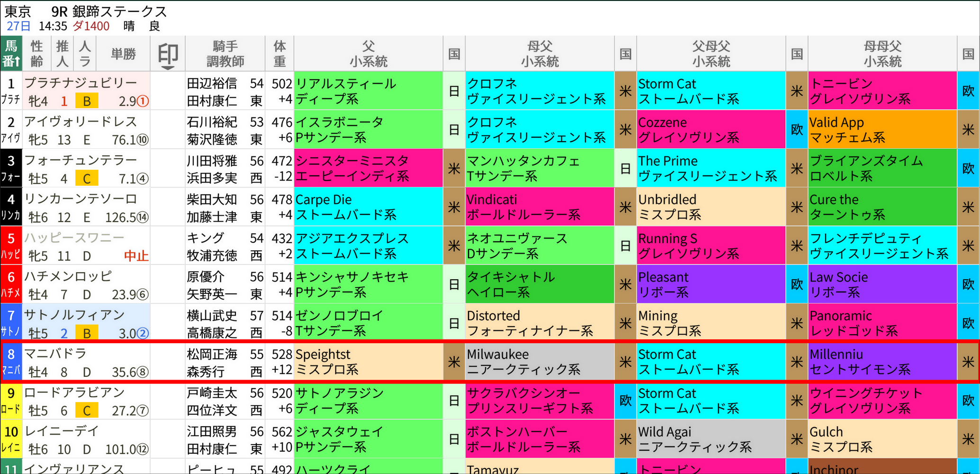
Task: Select horse name レイニーデイ
Action: click(62, 431)
